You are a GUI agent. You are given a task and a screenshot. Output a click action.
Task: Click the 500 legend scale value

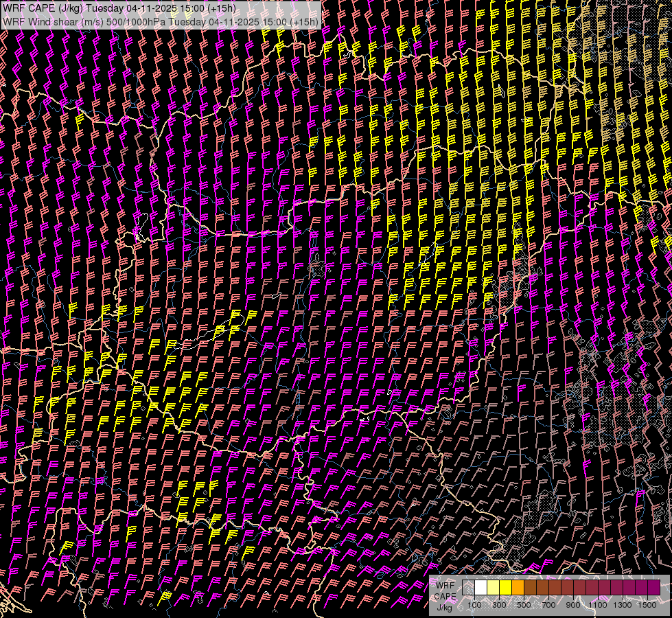coord(524,605)
